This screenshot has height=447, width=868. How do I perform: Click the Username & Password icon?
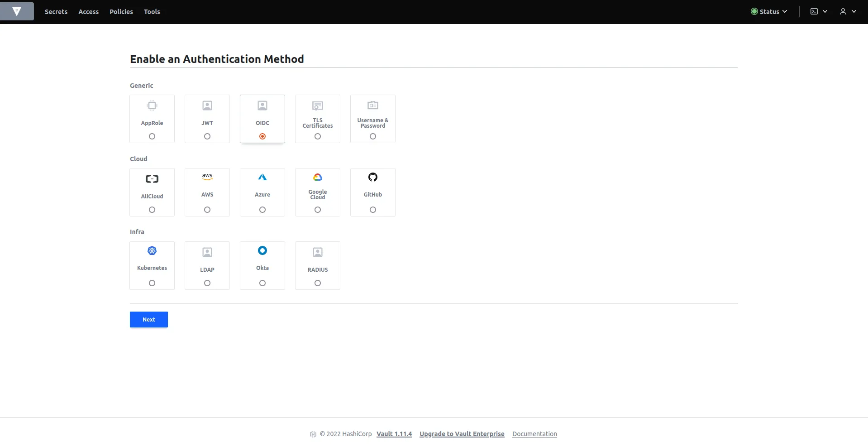point(373,105)
